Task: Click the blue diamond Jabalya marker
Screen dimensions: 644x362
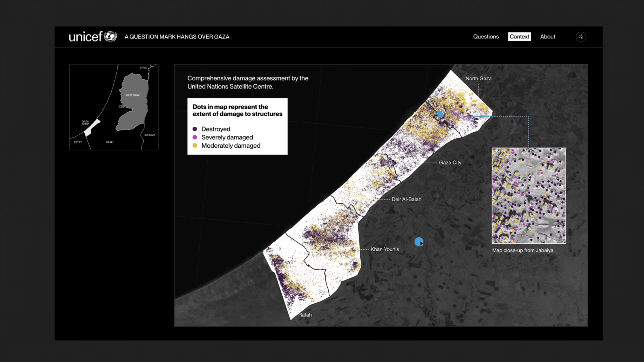Action: [440, 114]
